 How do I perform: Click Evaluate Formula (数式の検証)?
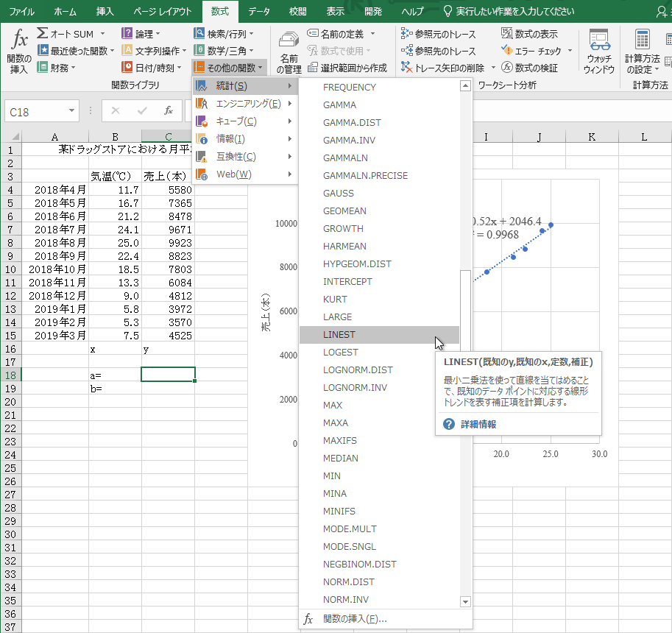pyautogui.click(x=529, y=68)
